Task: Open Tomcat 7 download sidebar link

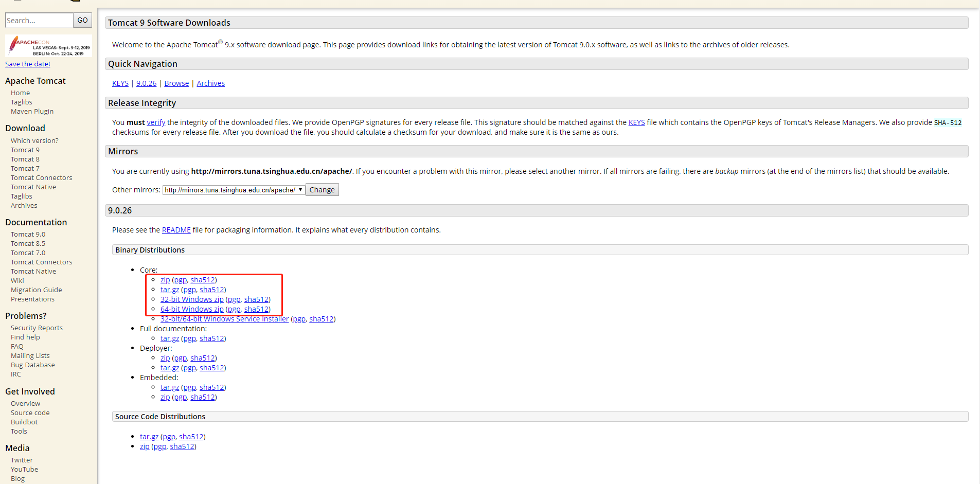Action: point(25,169)
